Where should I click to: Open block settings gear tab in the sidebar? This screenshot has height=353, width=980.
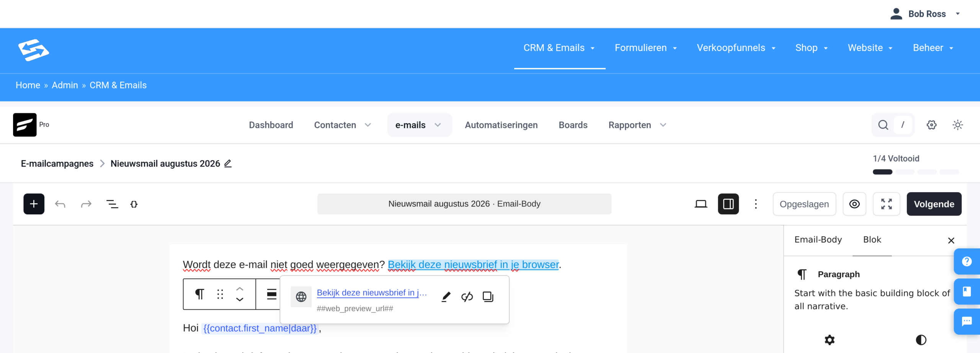[x=830, y=340]
